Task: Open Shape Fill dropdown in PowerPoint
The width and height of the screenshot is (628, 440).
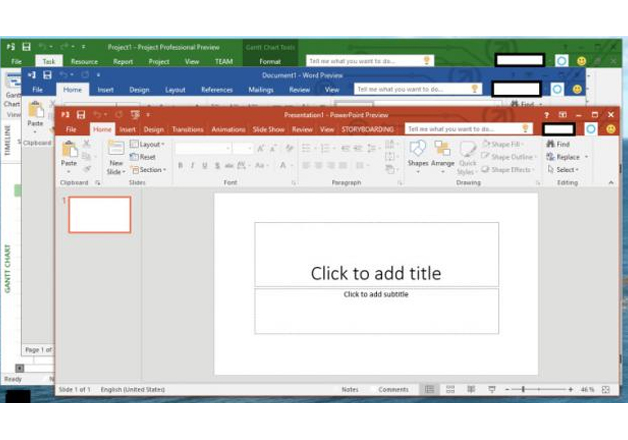Action: (503, 144)
